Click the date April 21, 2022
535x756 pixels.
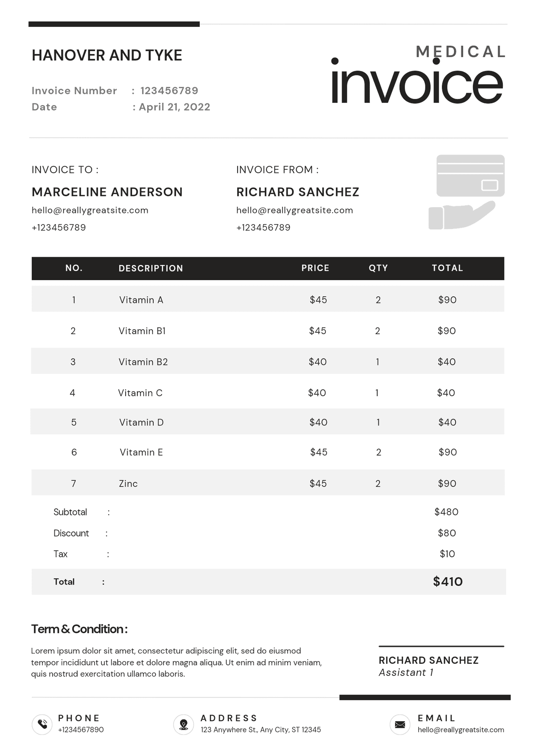174,107
